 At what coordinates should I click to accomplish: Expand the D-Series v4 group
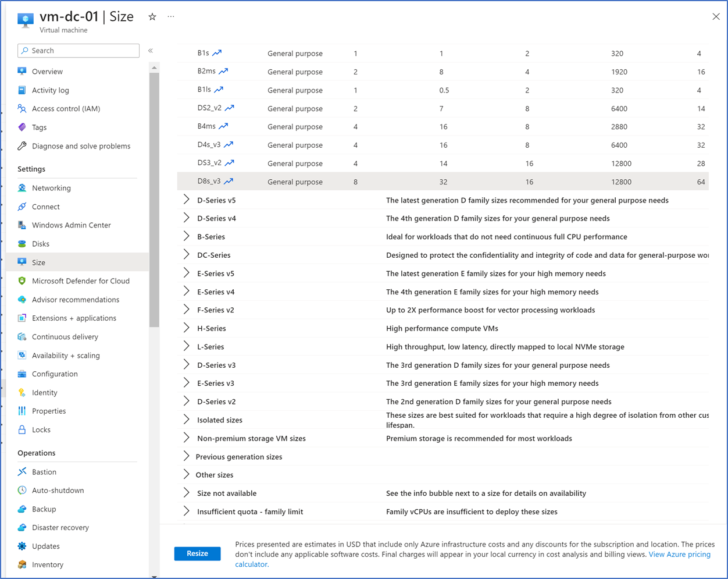pyautogui.click(x=186, y=218)
